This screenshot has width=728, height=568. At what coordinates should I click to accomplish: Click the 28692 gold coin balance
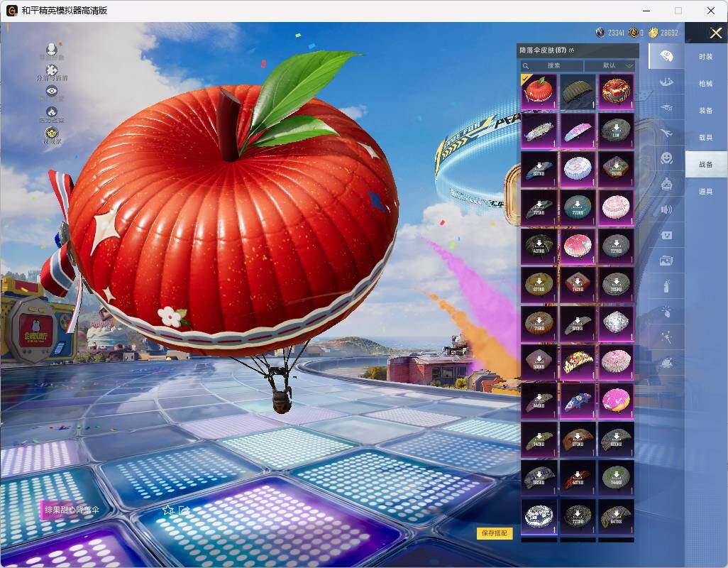[x=669, y=33]
